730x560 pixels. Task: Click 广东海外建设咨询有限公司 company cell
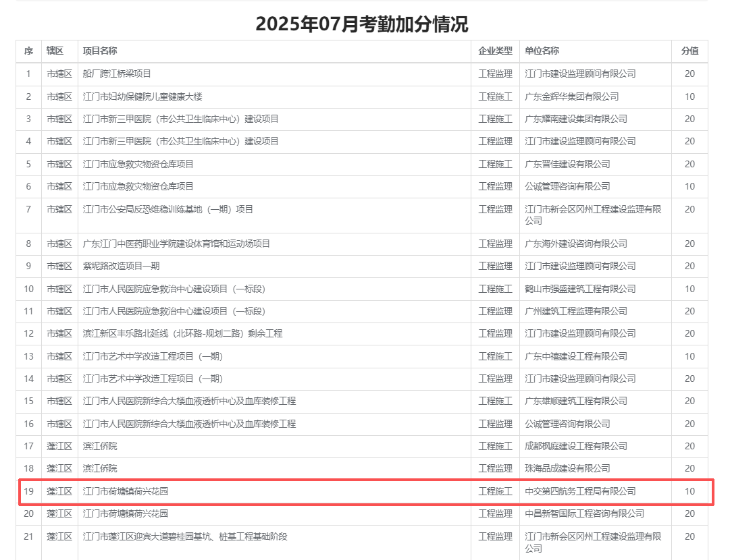click(x=575, y=244)
